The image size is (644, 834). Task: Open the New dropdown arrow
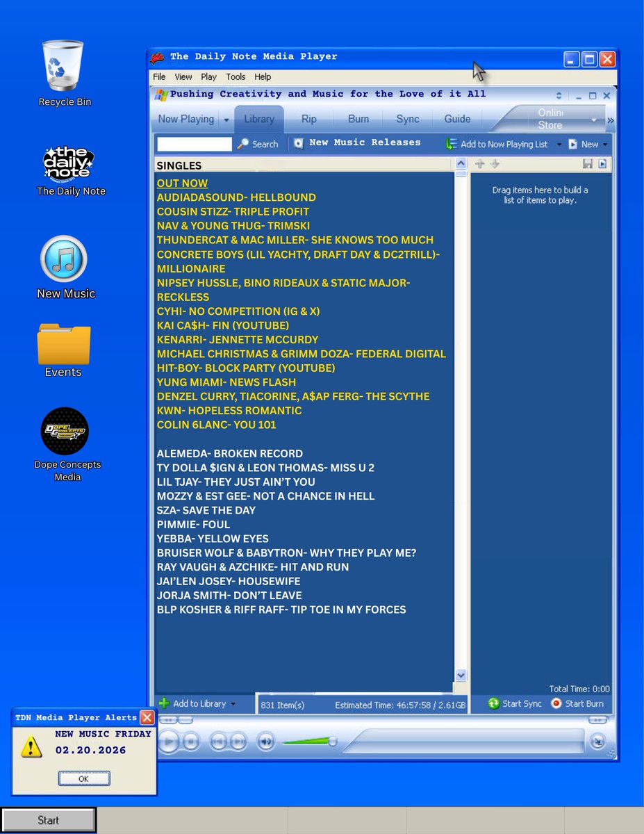pos(604,145)
